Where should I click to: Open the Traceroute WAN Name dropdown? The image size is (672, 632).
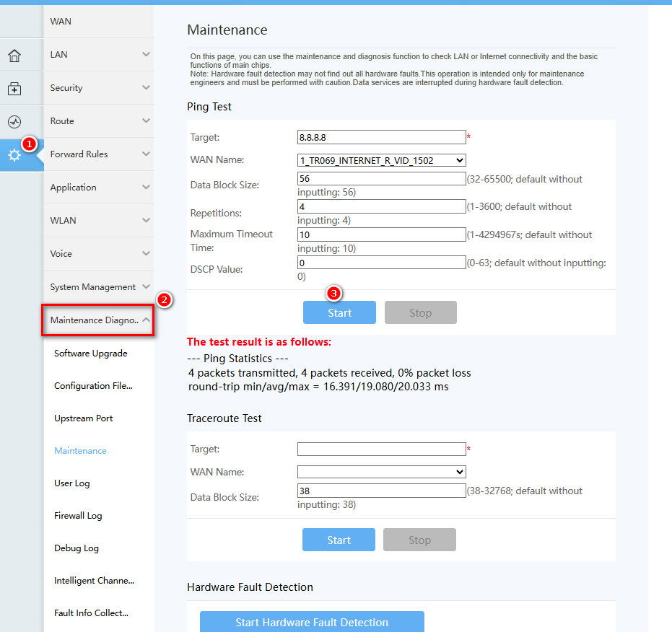(x=381, y=472)
